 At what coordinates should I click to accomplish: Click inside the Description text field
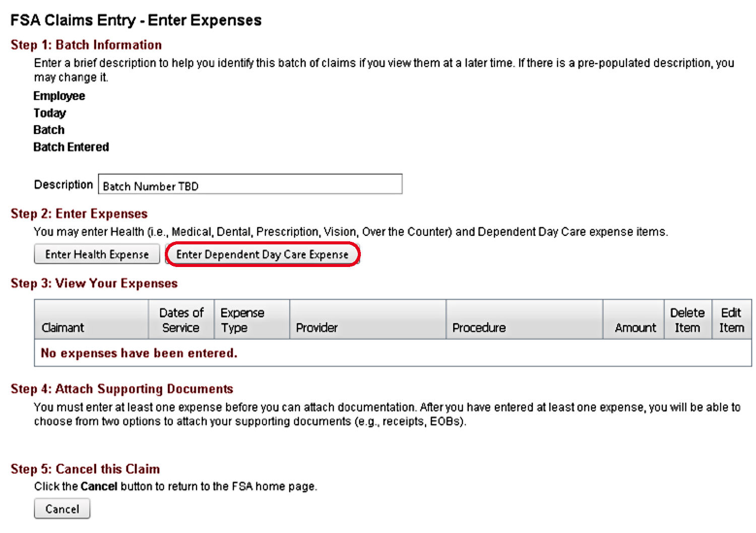point(249,184)
